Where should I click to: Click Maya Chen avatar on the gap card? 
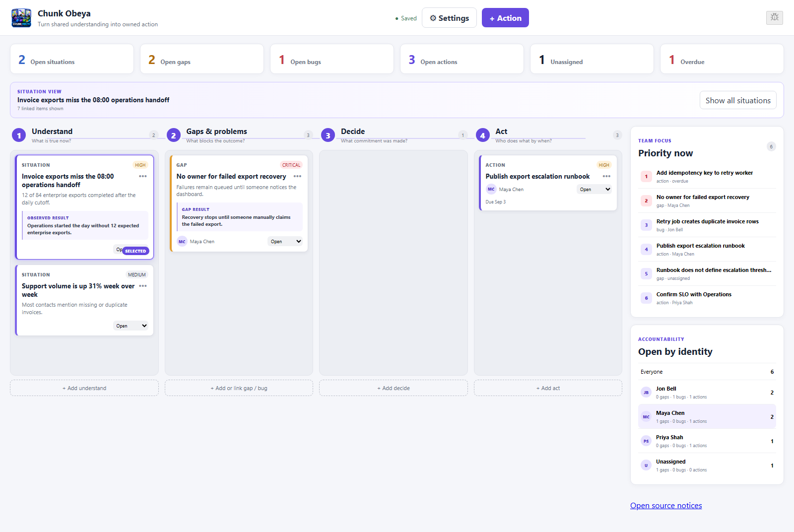pyautogui.click(x=182, y=242)
